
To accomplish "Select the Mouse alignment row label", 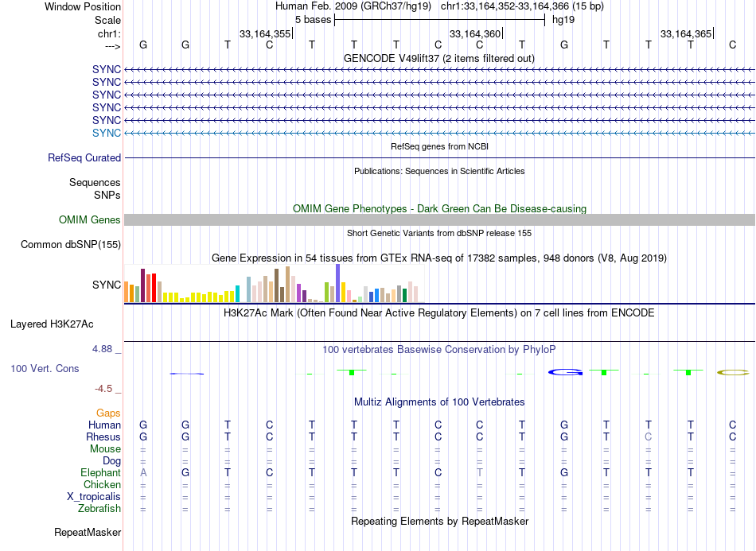I will click(105, 448).
